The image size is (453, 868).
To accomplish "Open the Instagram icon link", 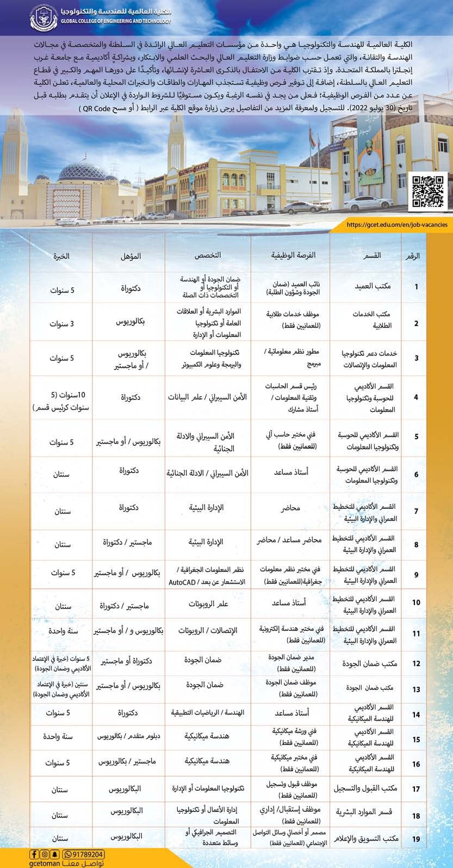I will [44, 854].
